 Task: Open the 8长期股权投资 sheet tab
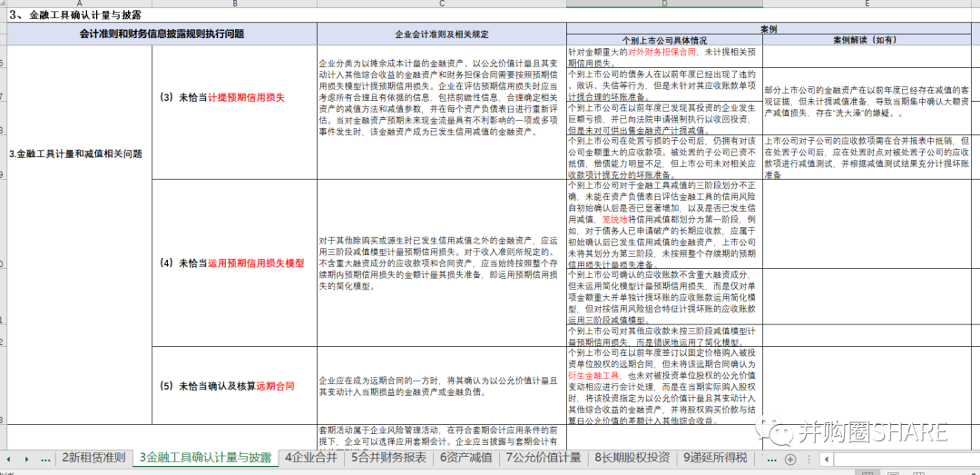[x=632, y=458]
